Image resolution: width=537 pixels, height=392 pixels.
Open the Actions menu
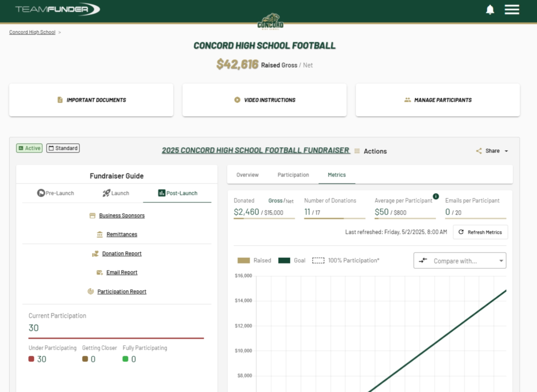tap(375, 151)
